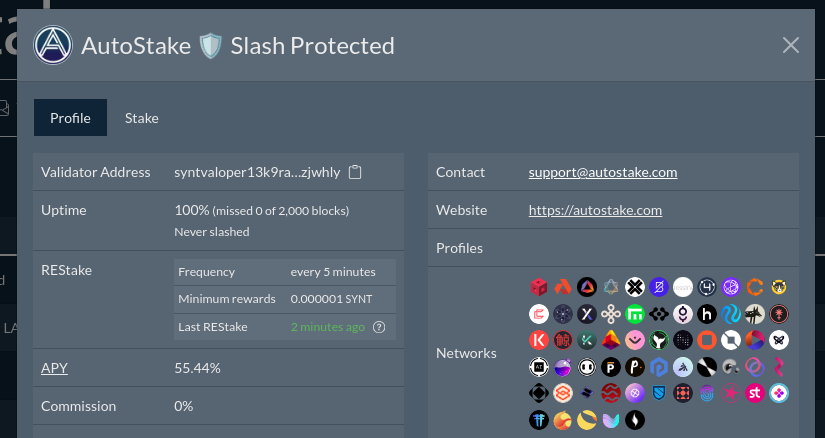
Task: Choose the orange rounded square network icon
Action: [707, 340]
